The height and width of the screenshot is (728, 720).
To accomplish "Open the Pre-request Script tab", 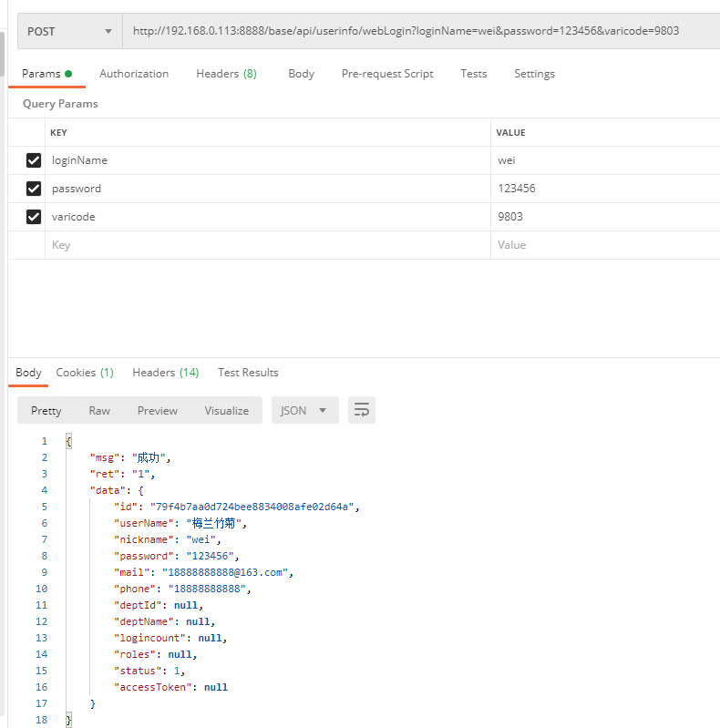I will (x=387, y=74).
